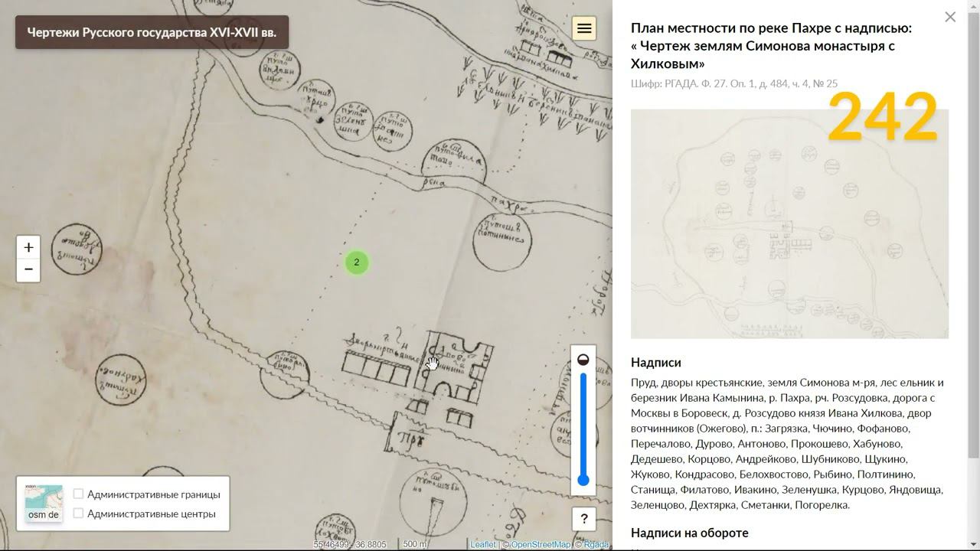Zoom out with the minus button

tap(28, 269)
